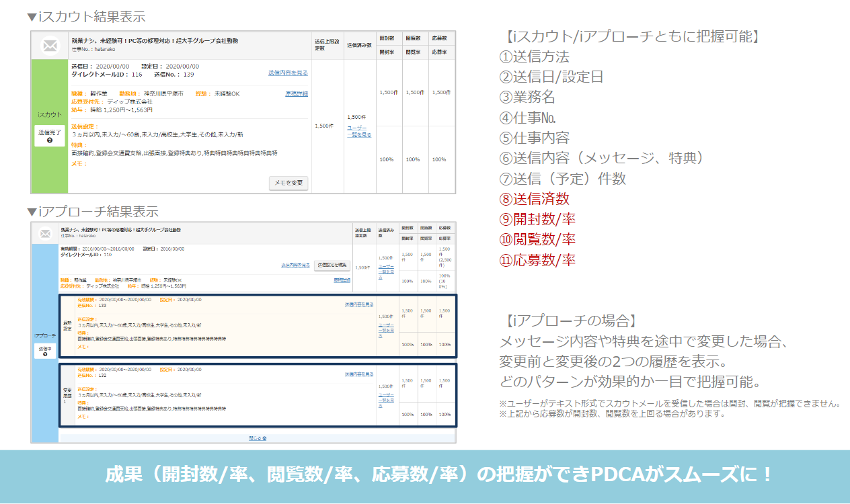View 原稿詳細 in the iスカウト panel
This screenshot has height=504, width=850.
pos(296,93)
